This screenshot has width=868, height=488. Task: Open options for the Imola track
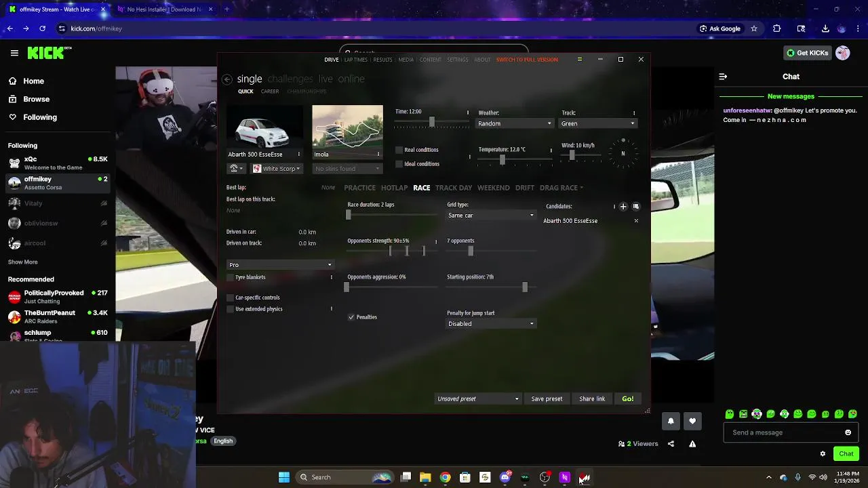378,155
